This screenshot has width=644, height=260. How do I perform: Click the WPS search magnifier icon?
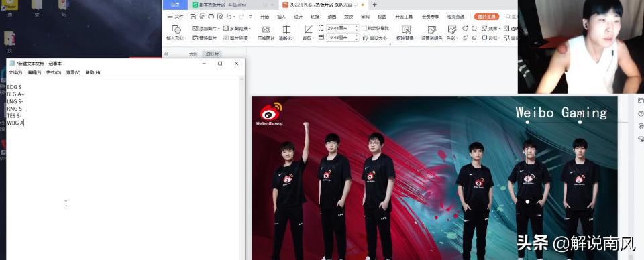point(508,17)
